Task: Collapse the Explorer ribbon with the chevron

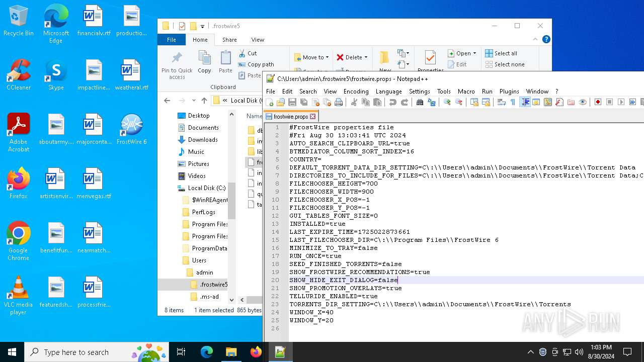Action: click(x=535, y=39)
